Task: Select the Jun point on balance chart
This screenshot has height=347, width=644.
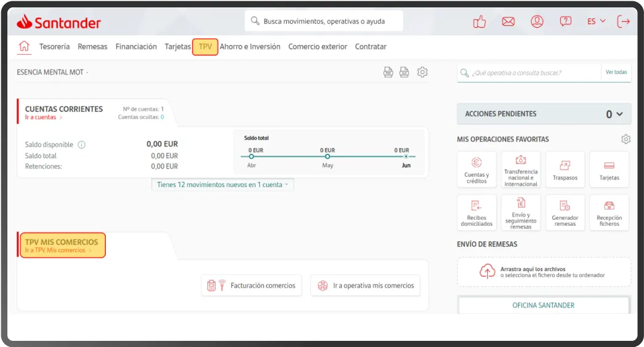Action: point(406,156)
